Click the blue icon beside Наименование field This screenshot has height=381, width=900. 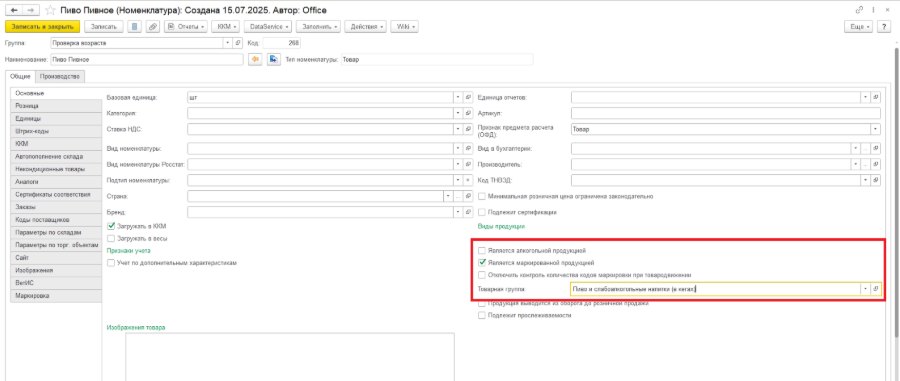tap(273, 59)
